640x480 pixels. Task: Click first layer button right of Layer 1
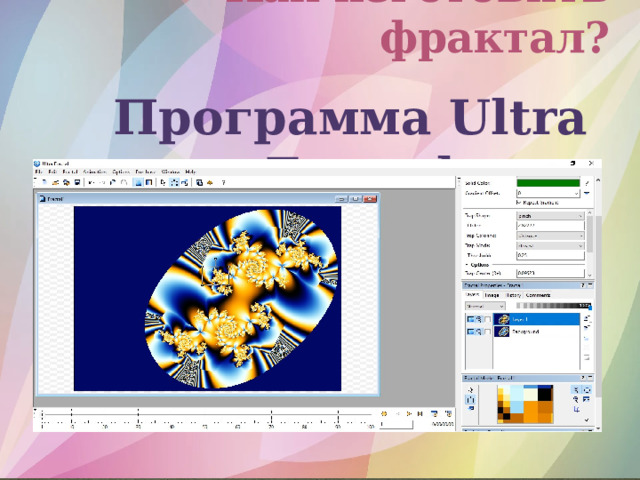[587, 318]
